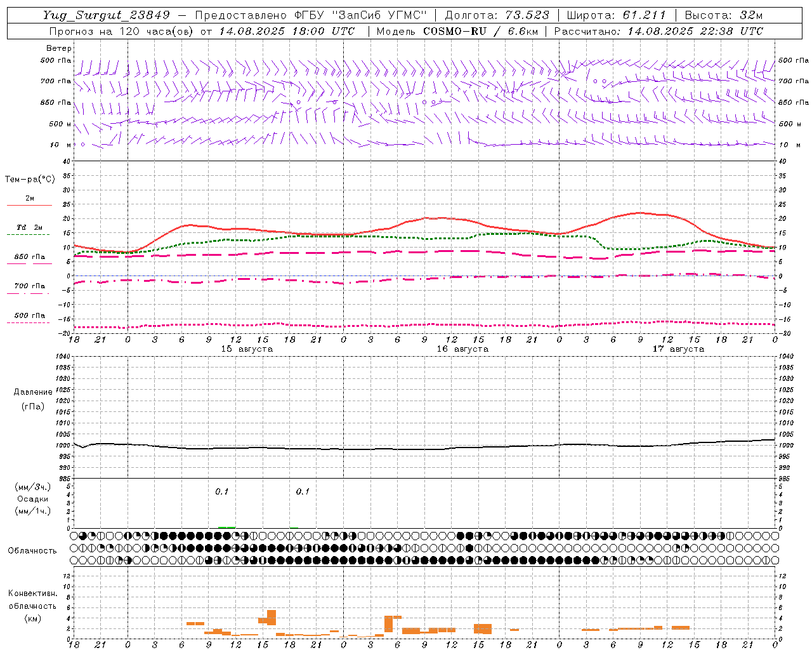
Task: Click the (мм/3ч.) precipitation unit label
Action: coord(33,487)
